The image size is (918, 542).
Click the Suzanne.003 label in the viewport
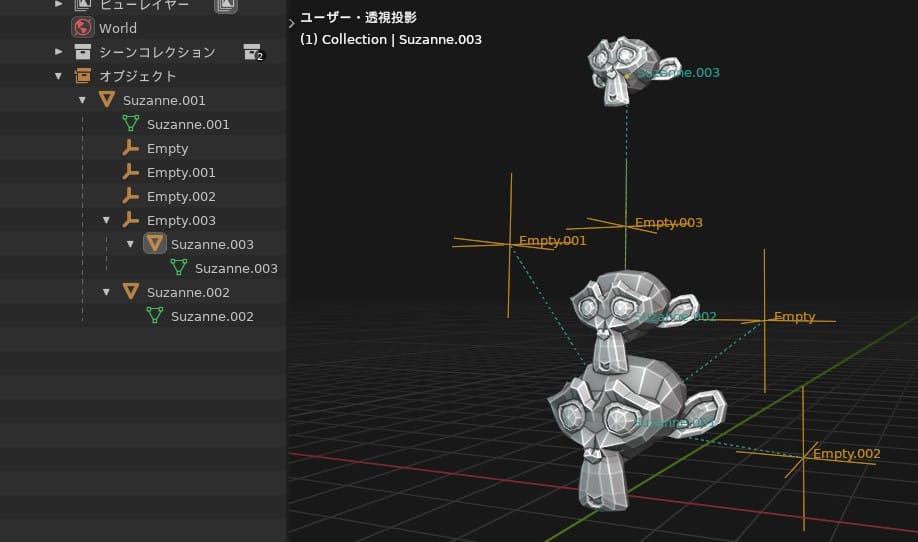[679, 73]
